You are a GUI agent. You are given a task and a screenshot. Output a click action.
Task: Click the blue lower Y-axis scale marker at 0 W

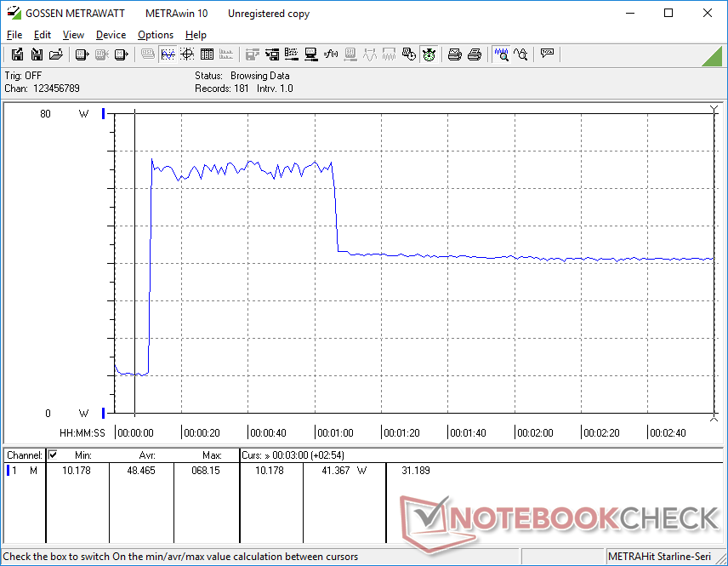point(103,413)
